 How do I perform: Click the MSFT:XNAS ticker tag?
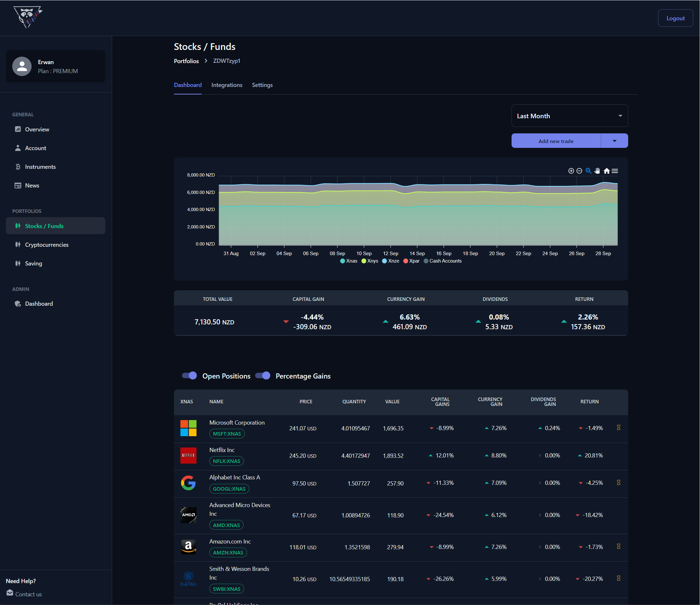227,434
